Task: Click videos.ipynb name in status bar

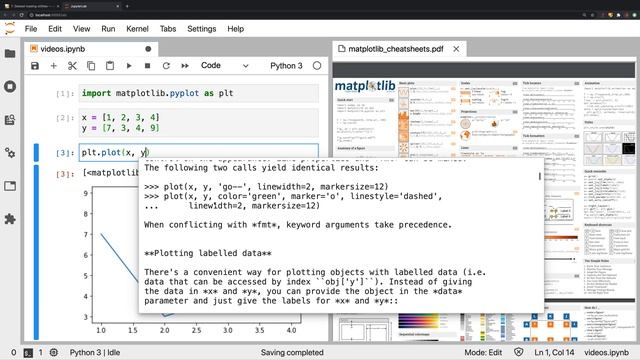Action: coord(606,352)
